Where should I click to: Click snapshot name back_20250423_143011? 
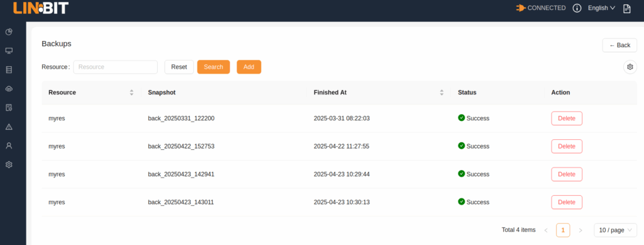point(180,202)
